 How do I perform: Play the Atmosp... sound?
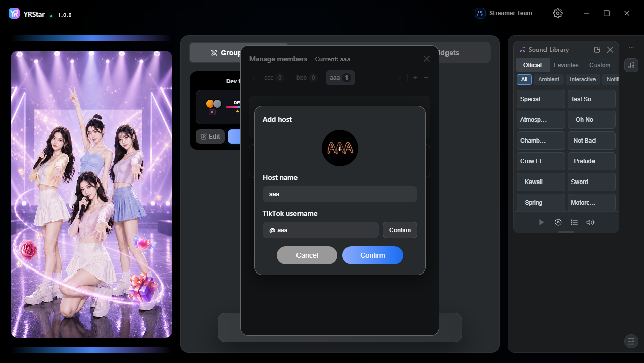tap(541, 120)
